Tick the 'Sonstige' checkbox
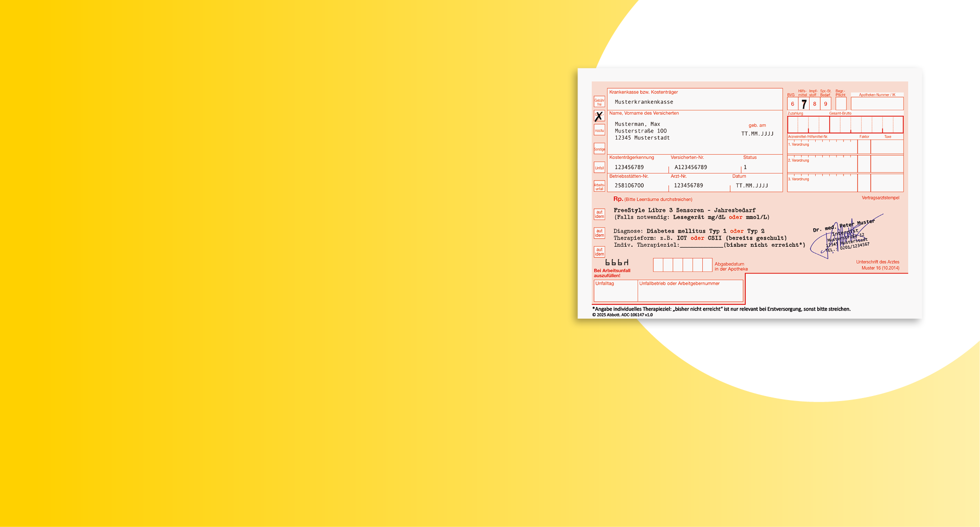The image size is (980, 527). tap(599, 149)
